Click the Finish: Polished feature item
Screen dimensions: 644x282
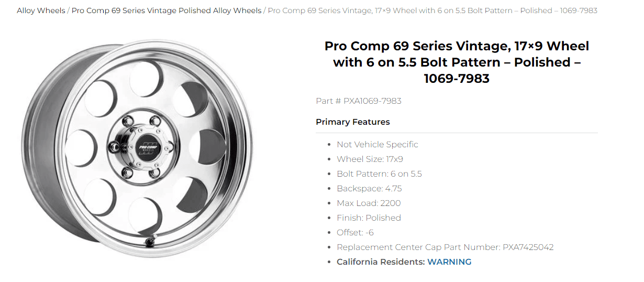click(x=369, y=218)
